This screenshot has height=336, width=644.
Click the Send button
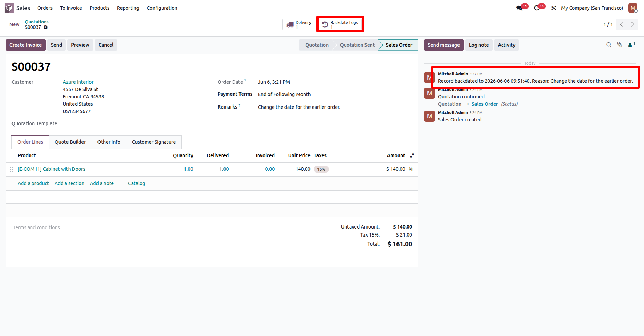coord(56,45)
